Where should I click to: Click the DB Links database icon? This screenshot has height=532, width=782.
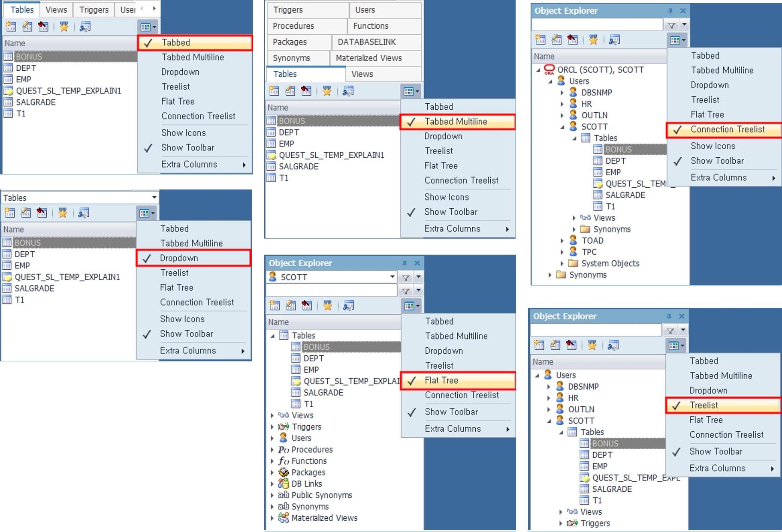click(x=283, y=484)
